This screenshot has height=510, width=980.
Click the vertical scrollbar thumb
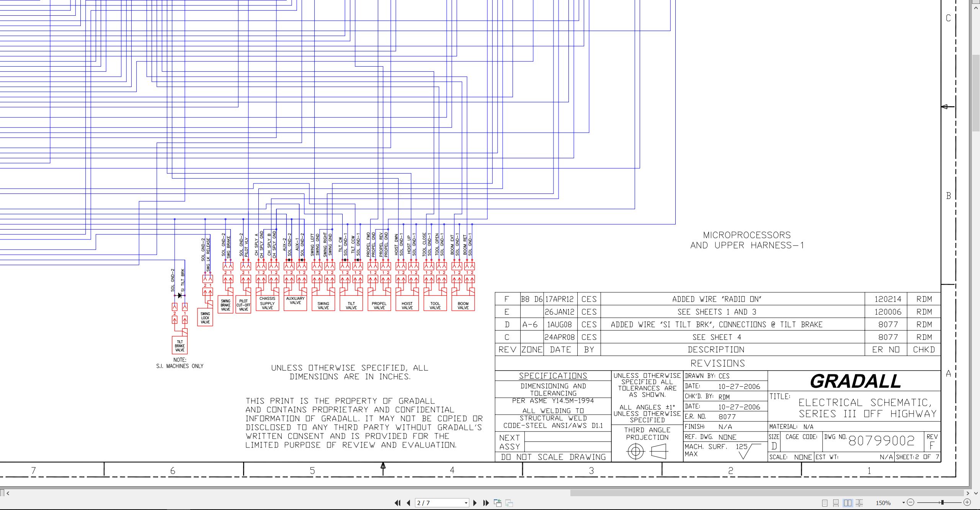[x=977, y=93]
